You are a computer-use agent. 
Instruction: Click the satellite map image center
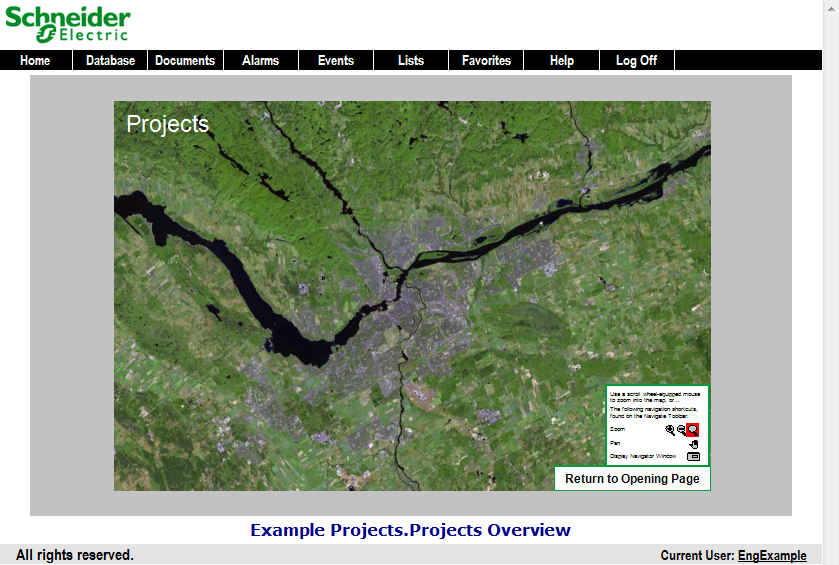click(x=412, y=295)
